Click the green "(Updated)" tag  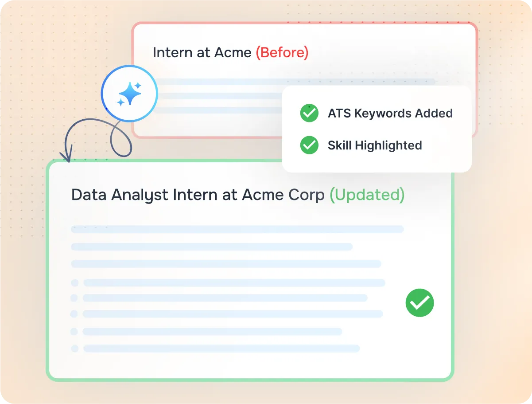[x=367, y=195]
